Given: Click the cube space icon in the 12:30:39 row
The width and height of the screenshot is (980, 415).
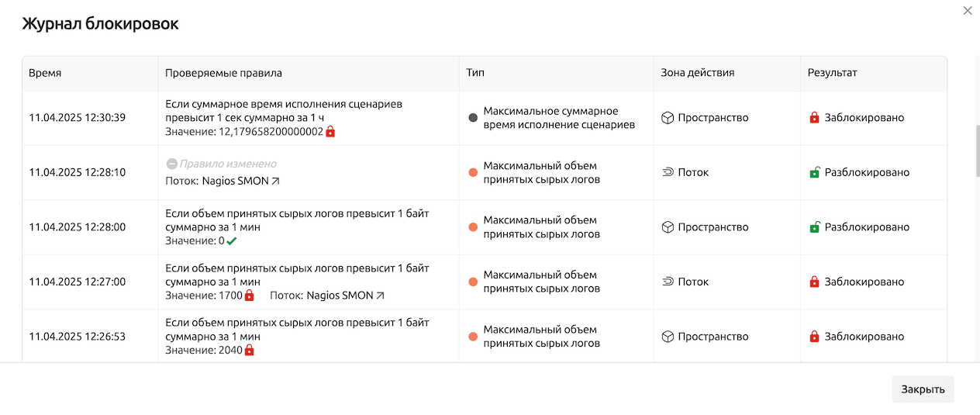Looking at the screenshot, I should tap(667, 118).
